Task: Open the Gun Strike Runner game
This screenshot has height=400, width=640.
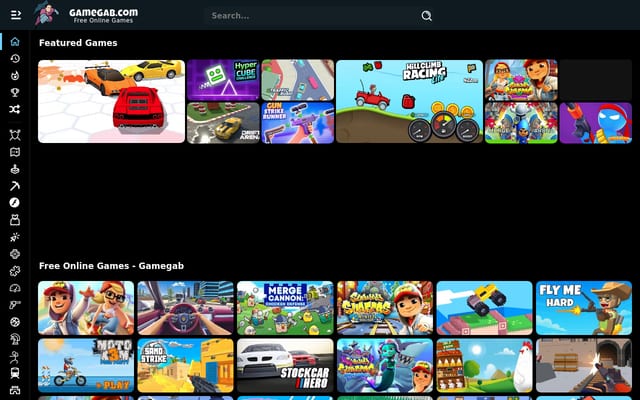Action: click(298, 123)
